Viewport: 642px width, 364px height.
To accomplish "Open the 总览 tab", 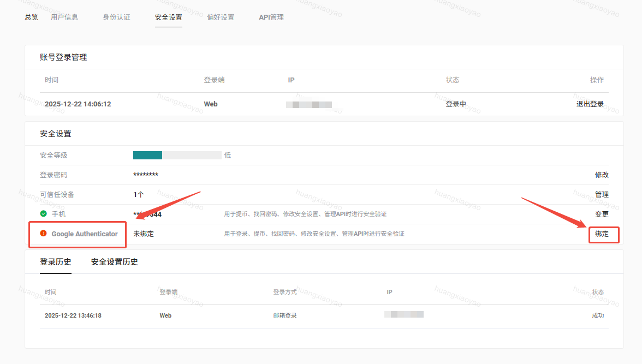I will (x=32, y=17).
